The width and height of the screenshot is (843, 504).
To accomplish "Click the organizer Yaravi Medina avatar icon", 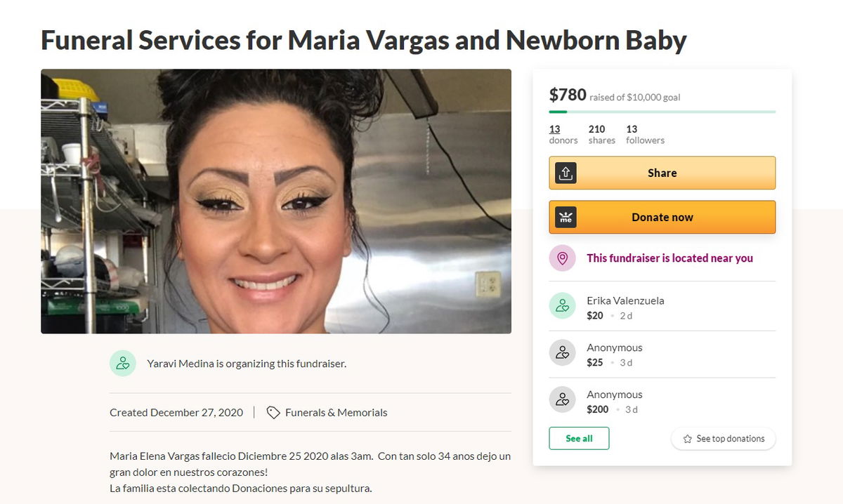I will click(123, 364).
